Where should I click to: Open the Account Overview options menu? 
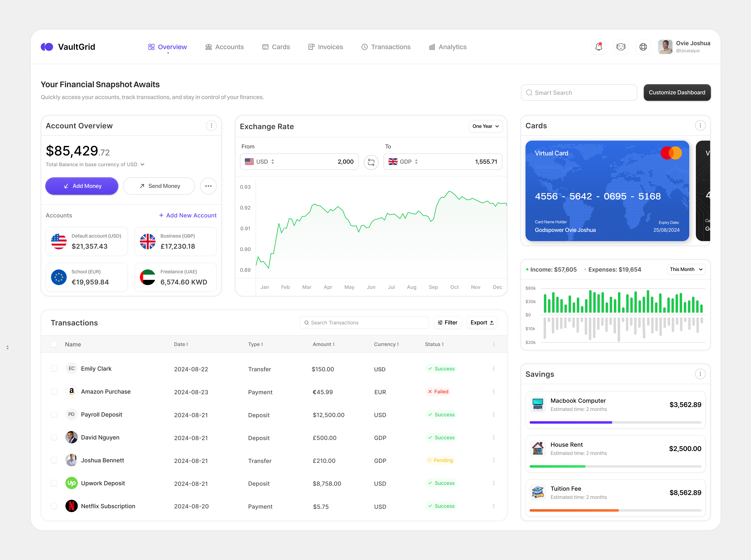click(211, 125)
